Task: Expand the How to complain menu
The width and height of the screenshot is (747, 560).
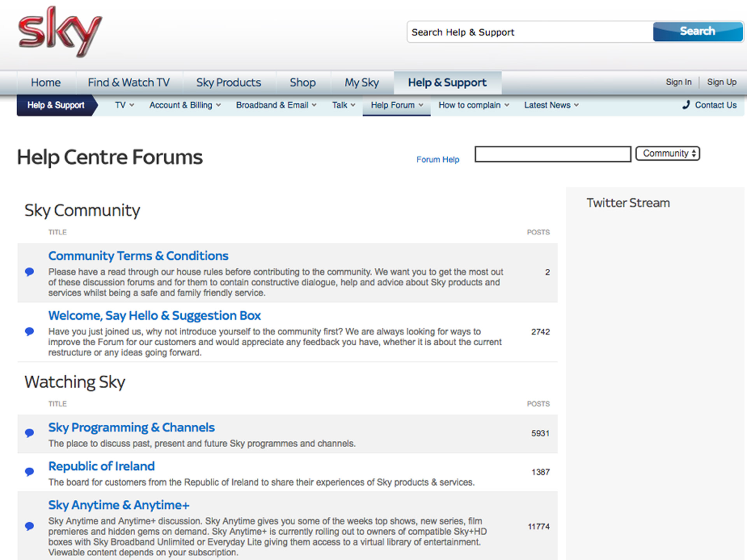Action: [473, 105]
